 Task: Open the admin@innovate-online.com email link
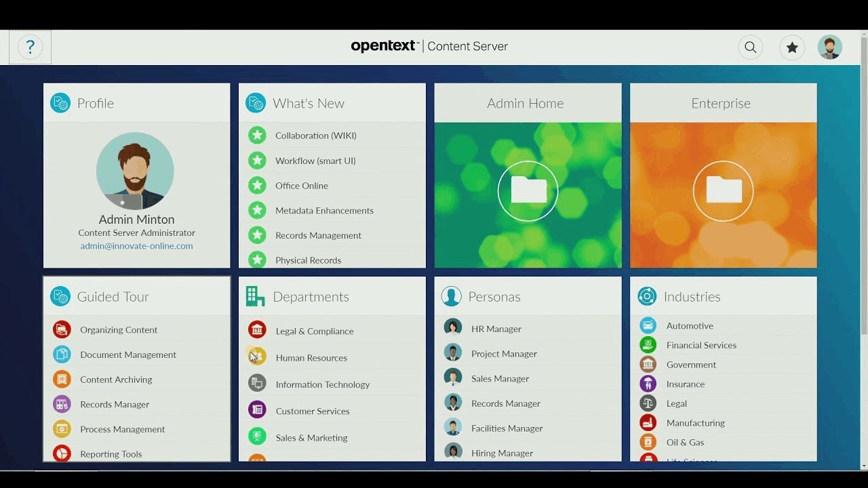[x=136, y=246]
